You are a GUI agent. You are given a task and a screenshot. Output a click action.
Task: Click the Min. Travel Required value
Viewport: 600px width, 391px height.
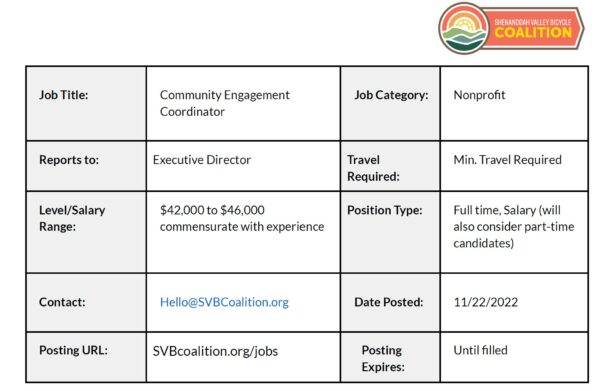(507, 160)
